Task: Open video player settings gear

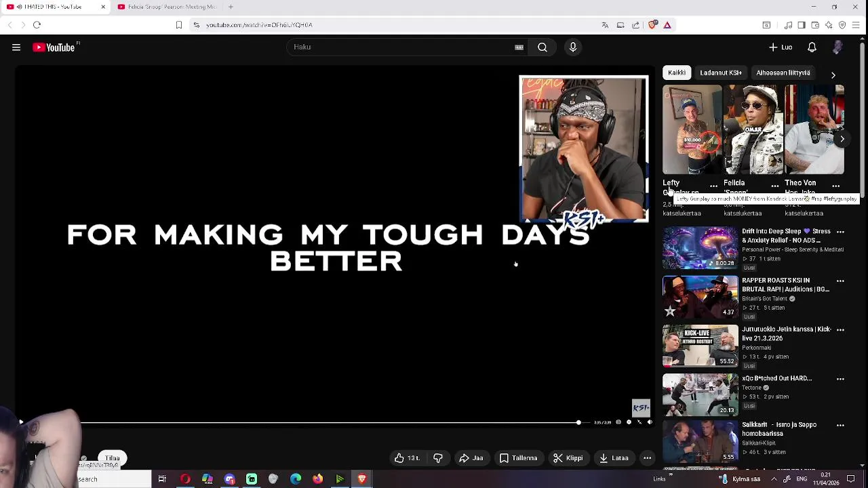Action: click(629, 422)
